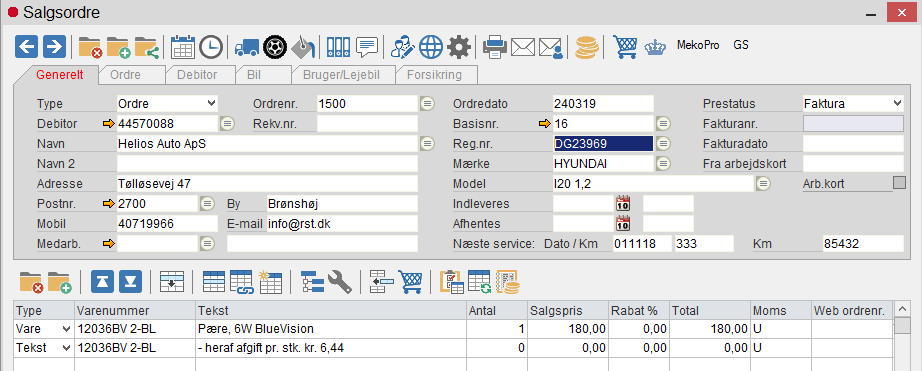Open the lookup button beside Reg.nr. DG23969
The width and height of the screenshot is (922, 371).
[663, 143]
